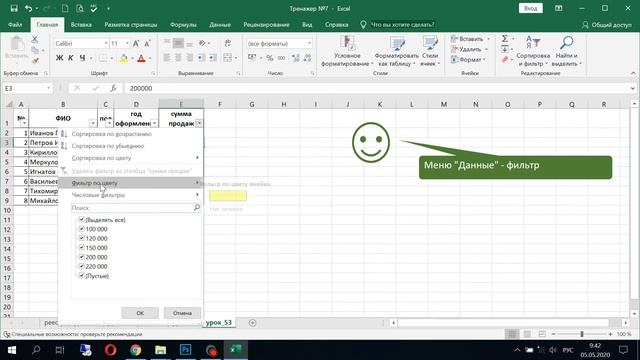Adjust the zoom slider in status bar
Viewport: 640px width, 360px height.
[x=582, y=334]
